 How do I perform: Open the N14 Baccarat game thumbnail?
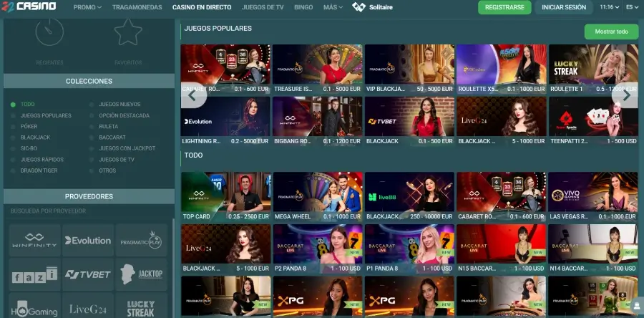(593, 244)
